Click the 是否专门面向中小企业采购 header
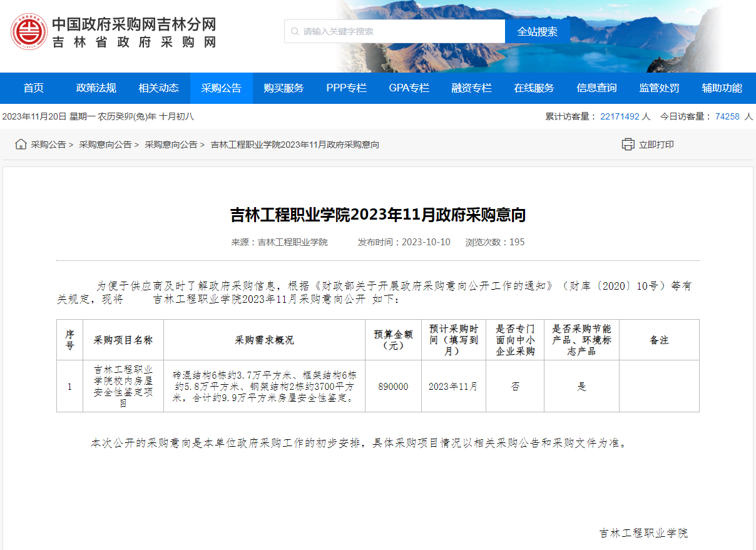This screenshot has height=550, width=756. [515, 340]
